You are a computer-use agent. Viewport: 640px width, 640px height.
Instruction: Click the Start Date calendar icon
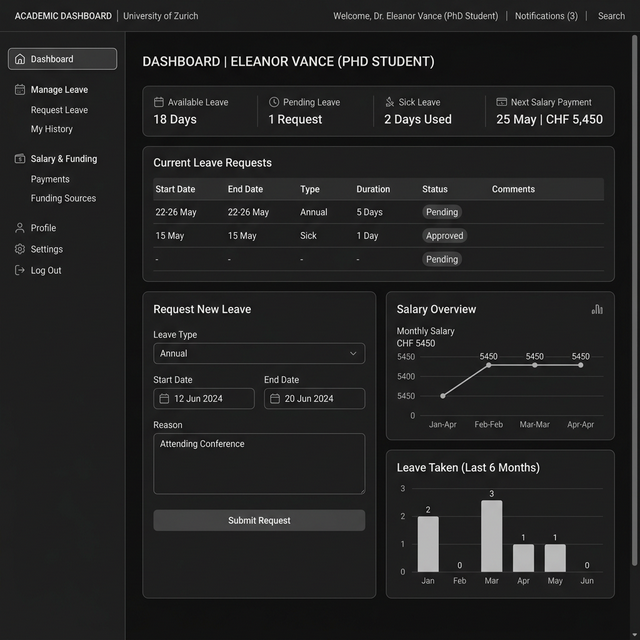click(x=164, y=399)
